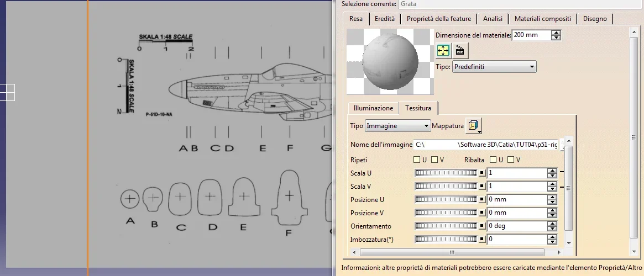644x276 pixels.
Task: Switch to the Materiali compositi tab
Action: point(542,19)
